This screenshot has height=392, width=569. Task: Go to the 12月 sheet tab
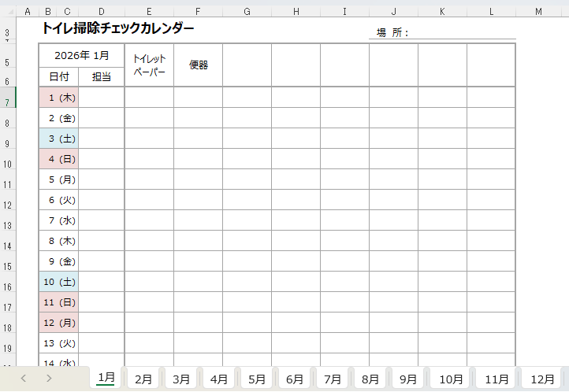coord(542,379)
